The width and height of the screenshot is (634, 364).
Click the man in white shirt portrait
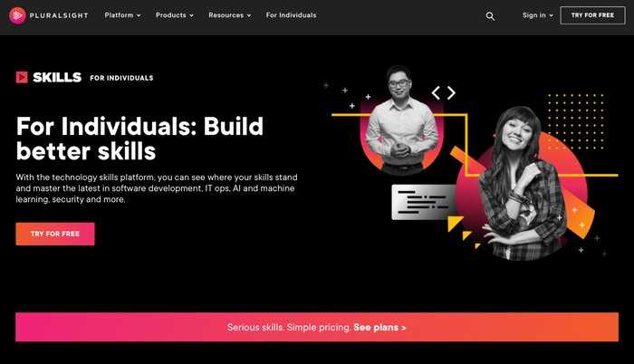[400, 120]
